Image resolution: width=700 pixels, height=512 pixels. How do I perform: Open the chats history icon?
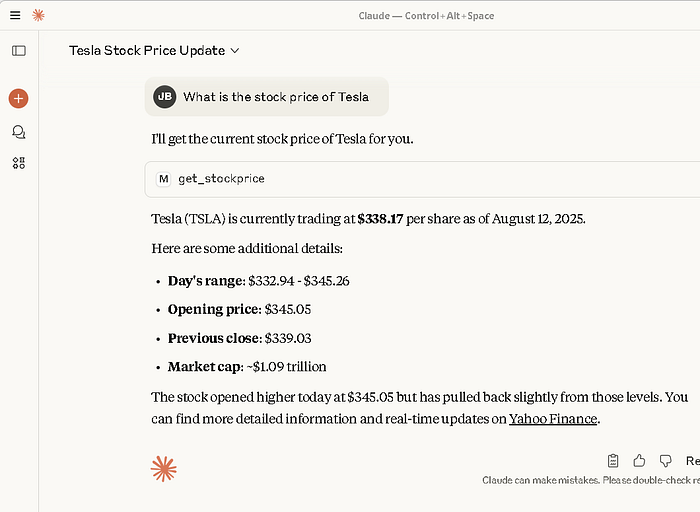18,131
